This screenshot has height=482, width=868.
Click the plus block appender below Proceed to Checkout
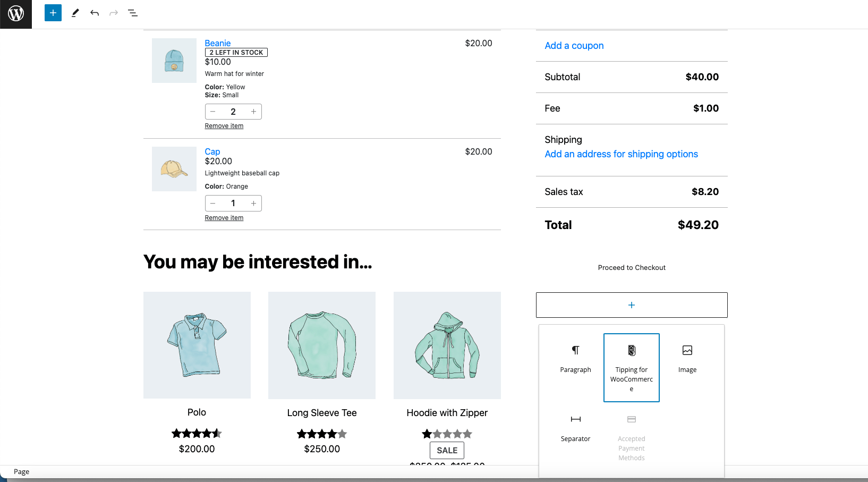coord(631,305)
